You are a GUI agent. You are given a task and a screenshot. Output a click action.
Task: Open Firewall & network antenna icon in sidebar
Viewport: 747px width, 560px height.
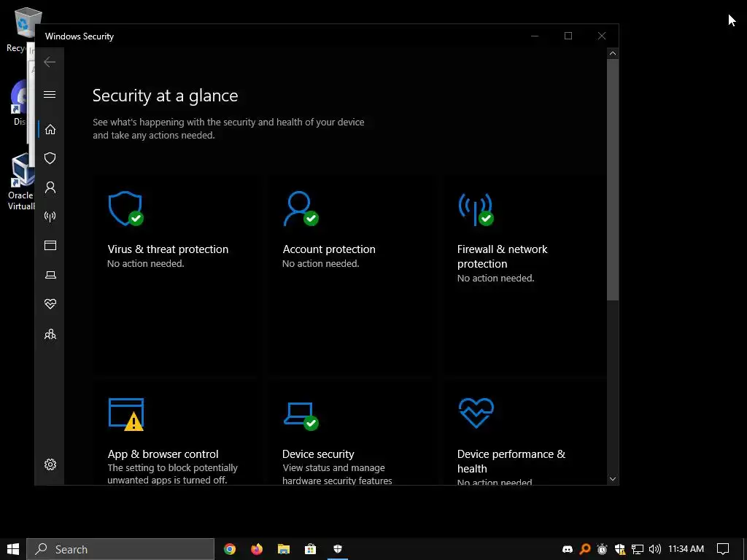(x=50, y=217)
